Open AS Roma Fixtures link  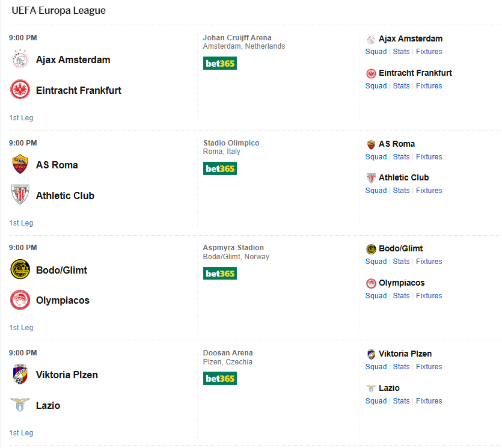pos(429,157)
